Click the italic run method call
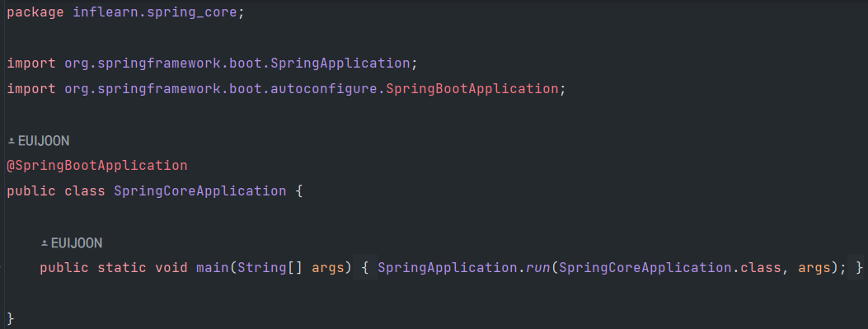 (x=538, y=268)
